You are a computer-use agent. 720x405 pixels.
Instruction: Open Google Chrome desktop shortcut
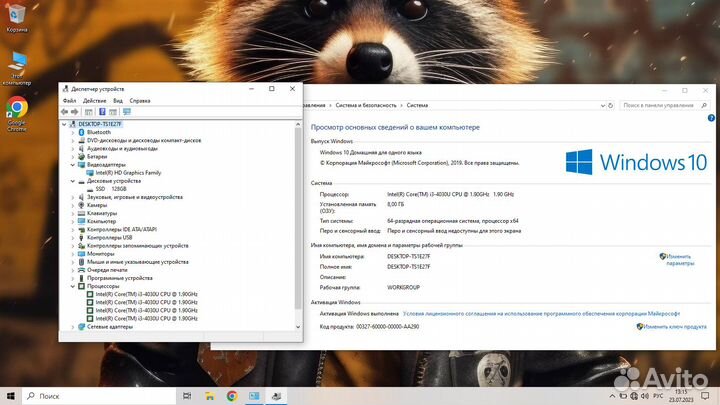(x=17, y=113)
